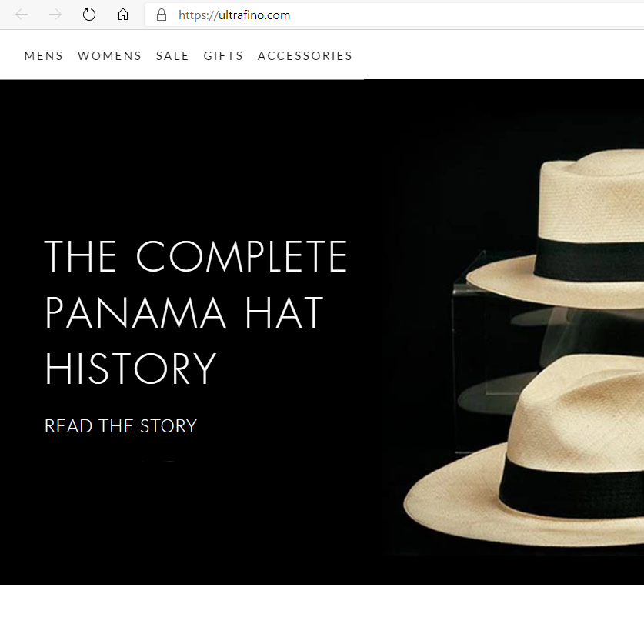
Task: Go to browser home page icon
Action: 123,15
